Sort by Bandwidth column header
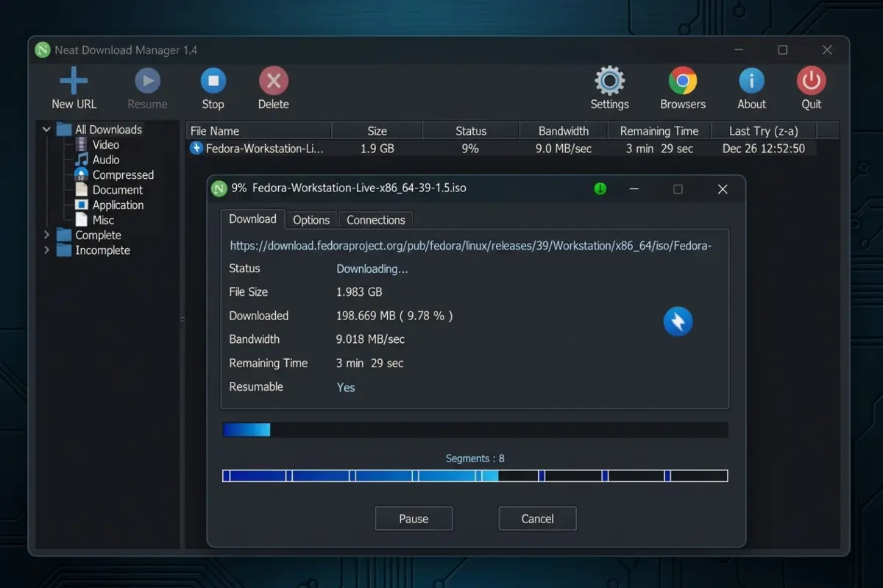 [564, 131]
